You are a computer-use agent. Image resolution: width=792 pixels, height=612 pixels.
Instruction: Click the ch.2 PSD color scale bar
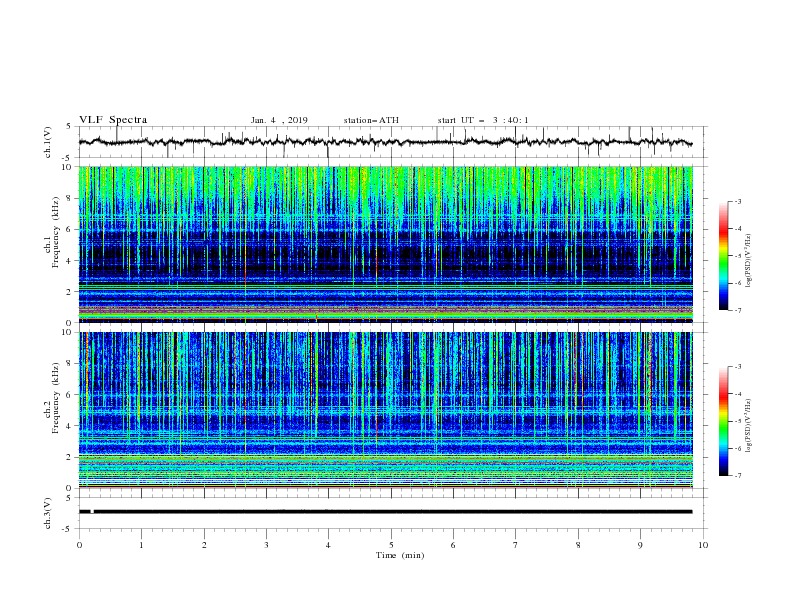point(723,421)
